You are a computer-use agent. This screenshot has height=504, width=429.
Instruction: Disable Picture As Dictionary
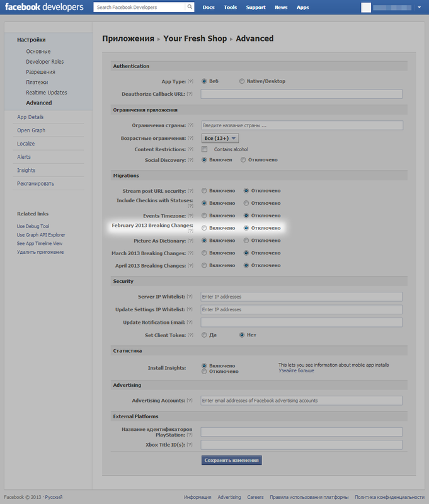pyautogui.click(x=246, y=241)
